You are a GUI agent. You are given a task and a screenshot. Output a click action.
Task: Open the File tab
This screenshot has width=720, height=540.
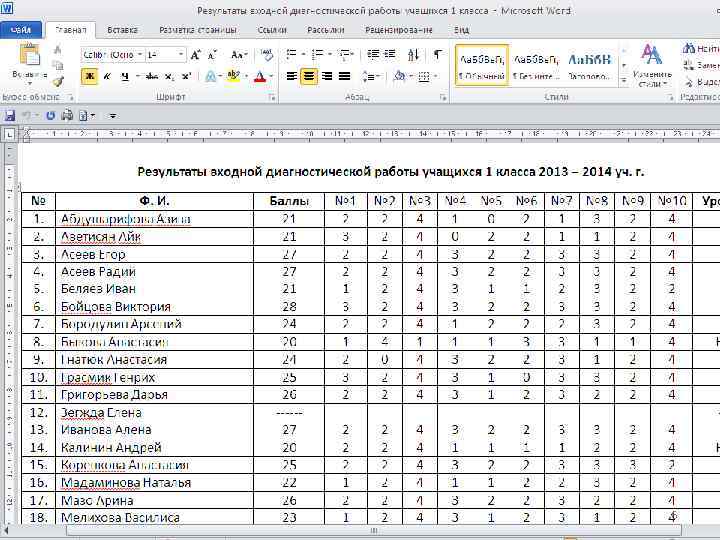click(21, 30)
